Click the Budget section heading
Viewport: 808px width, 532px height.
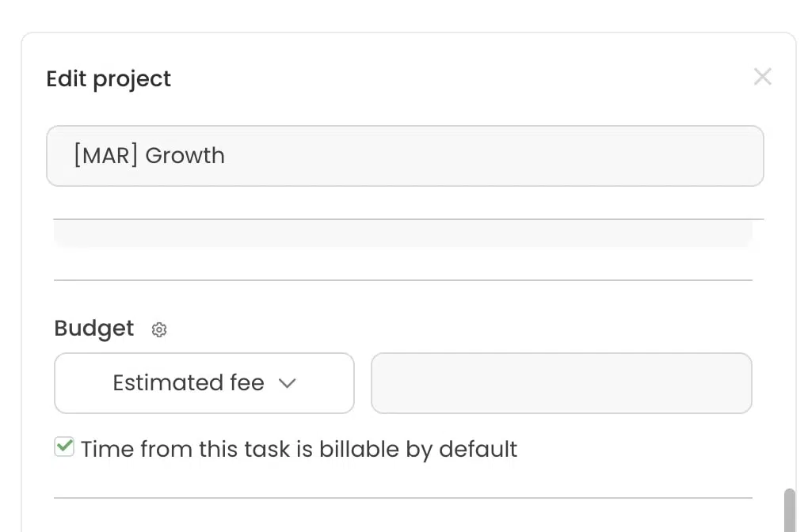pos(93,329)
